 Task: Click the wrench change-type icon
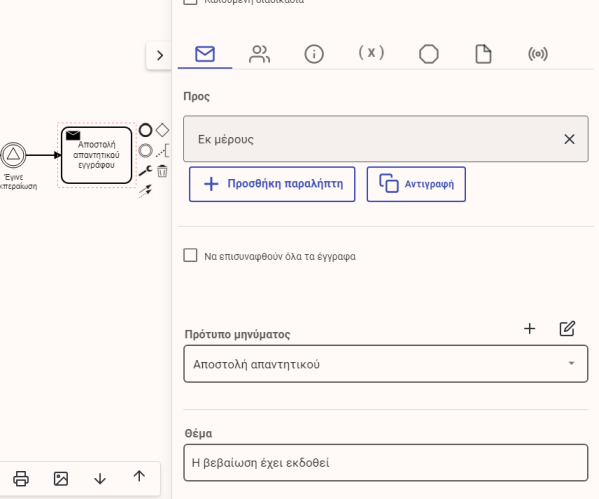(x=145, y=171)
